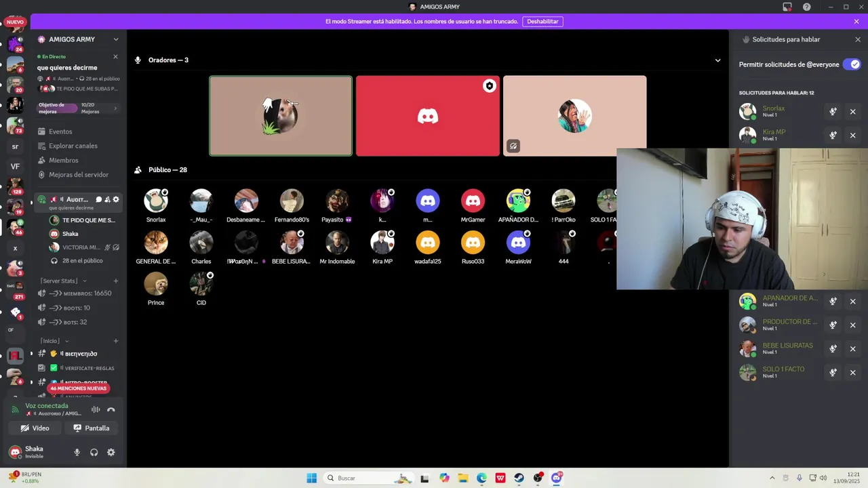The height and width of the screenshot is (488, 868).
Task: Click Snorlax avatar in the audience
Action: tap(156, 201)
